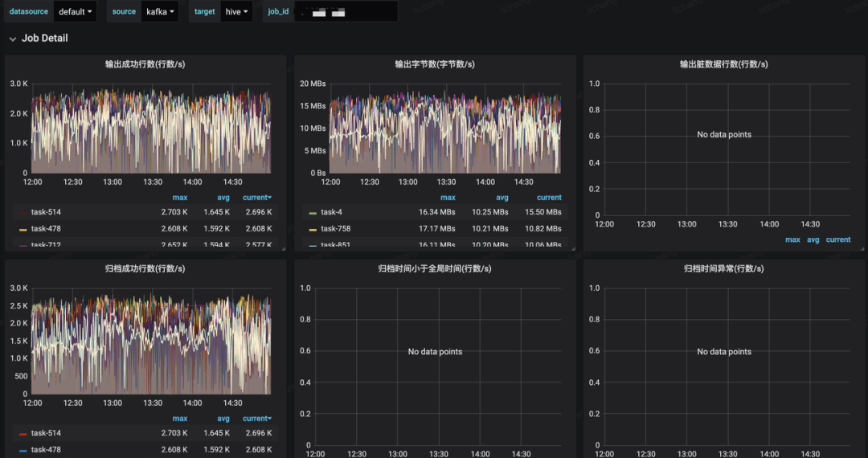Click the job_id input field
The width and height of the screenshot is (868, 458).
point(346,12)
